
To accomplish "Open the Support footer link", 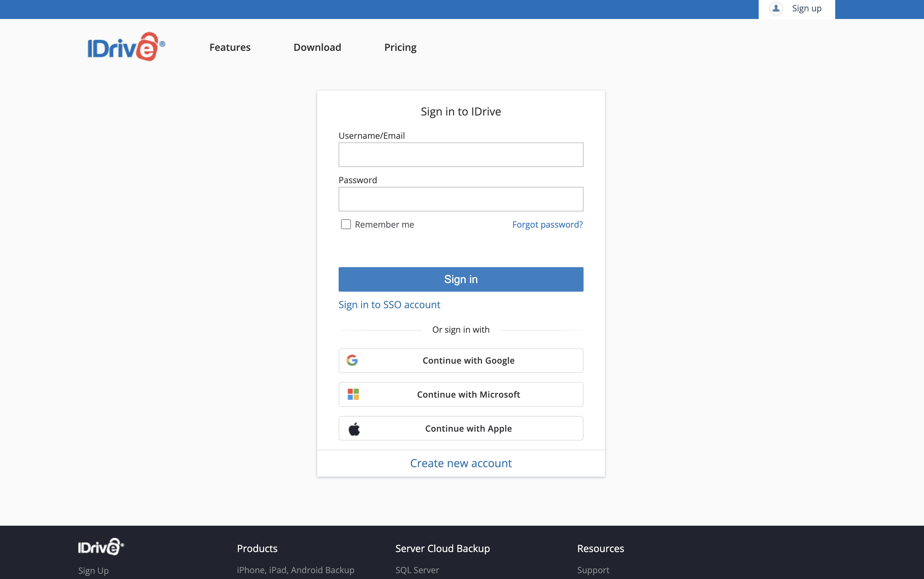I will tap(593, 570).
